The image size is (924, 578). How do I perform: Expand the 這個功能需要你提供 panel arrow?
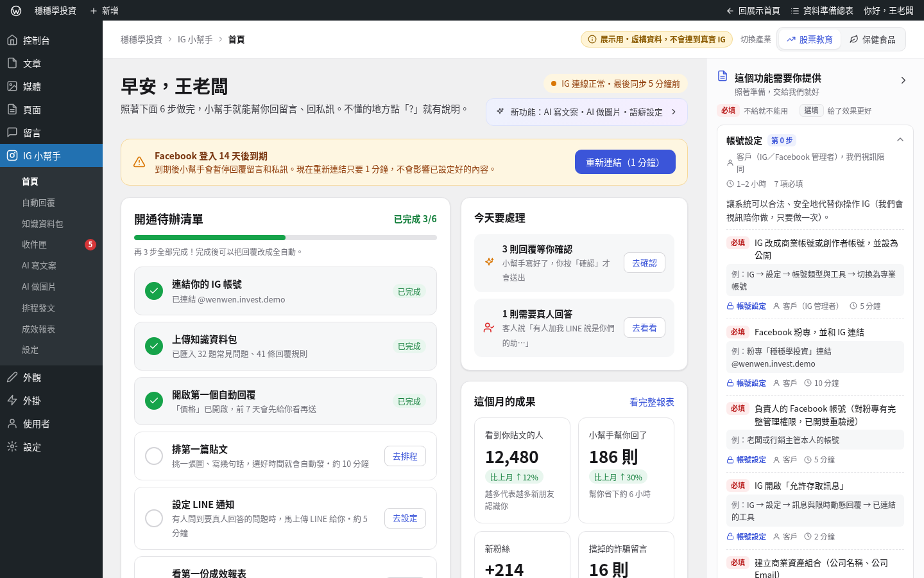click(x=903, y=80)
